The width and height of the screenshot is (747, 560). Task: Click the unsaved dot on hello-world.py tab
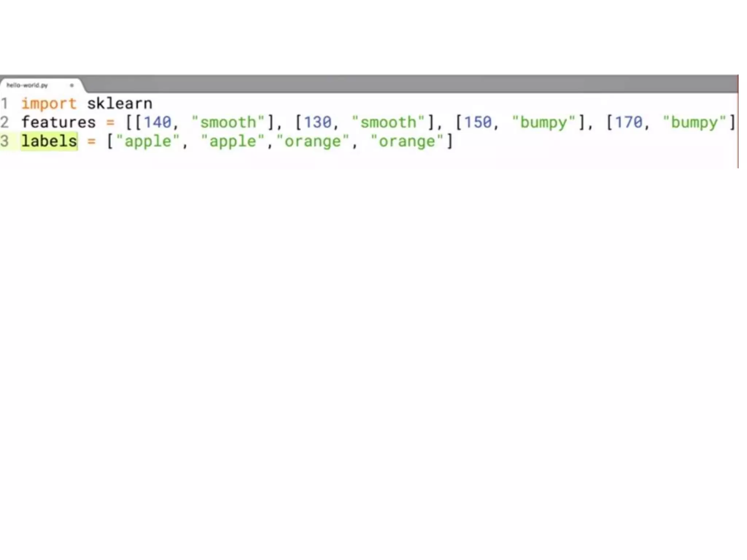pos(72,85)
